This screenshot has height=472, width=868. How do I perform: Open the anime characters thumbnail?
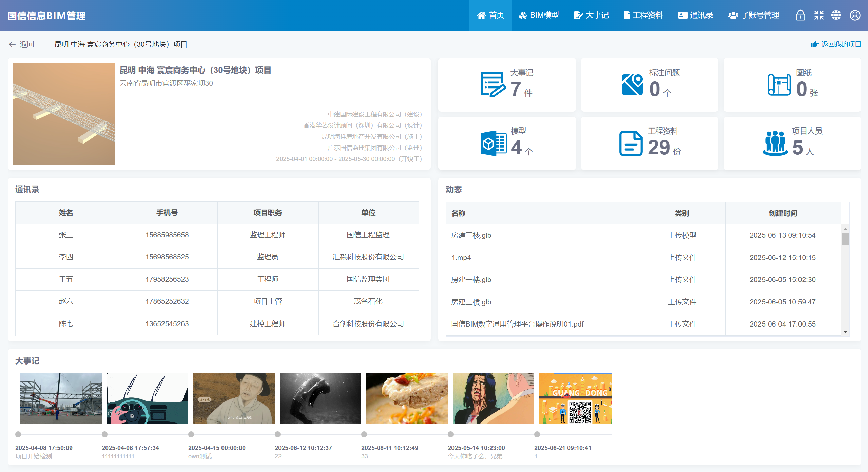pos(494,399)
